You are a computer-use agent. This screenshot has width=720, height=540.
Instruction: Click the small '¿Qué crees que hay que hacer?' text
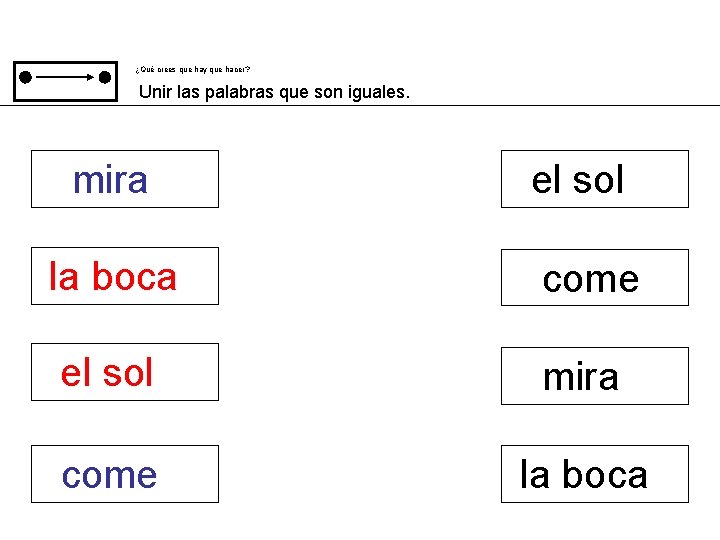(x=193, y=70)
